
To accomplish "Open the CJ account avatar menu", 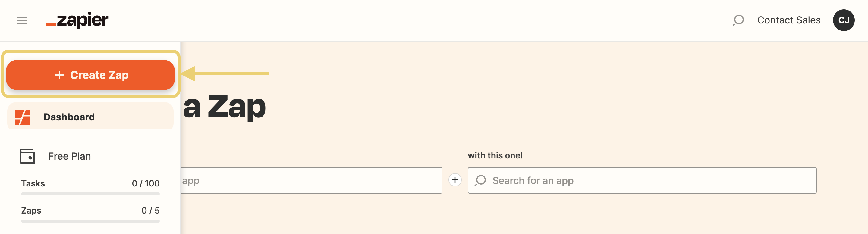I will click(x=843, y=20).
